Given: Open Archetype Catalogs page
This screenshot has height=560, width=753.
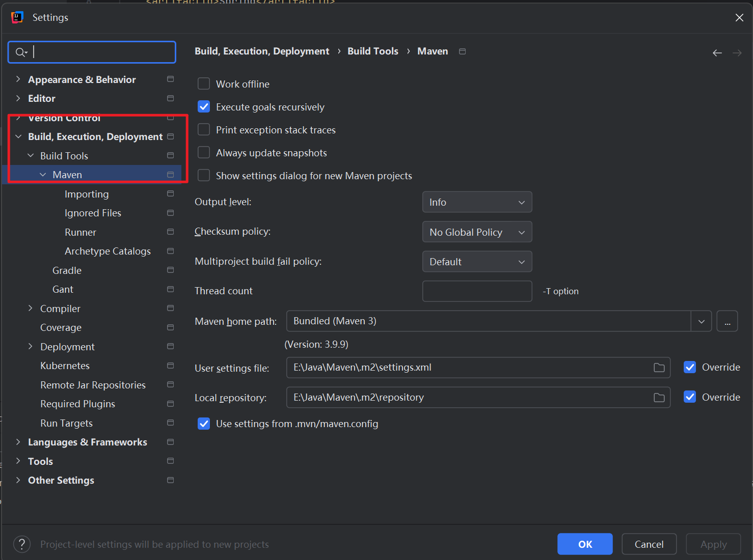Looking at the screenshot, I should tap(107, 251).
